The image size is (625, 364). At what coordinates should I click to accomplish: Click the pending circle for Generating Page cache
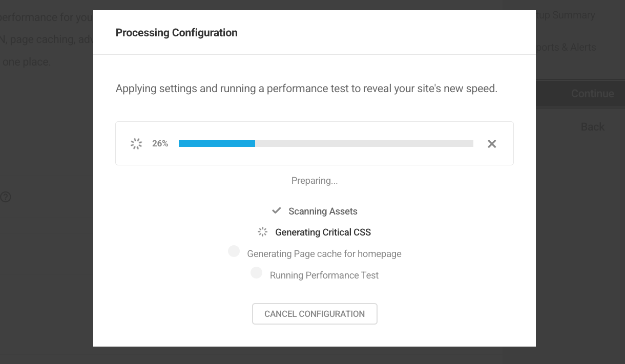(x=234, y=251)
